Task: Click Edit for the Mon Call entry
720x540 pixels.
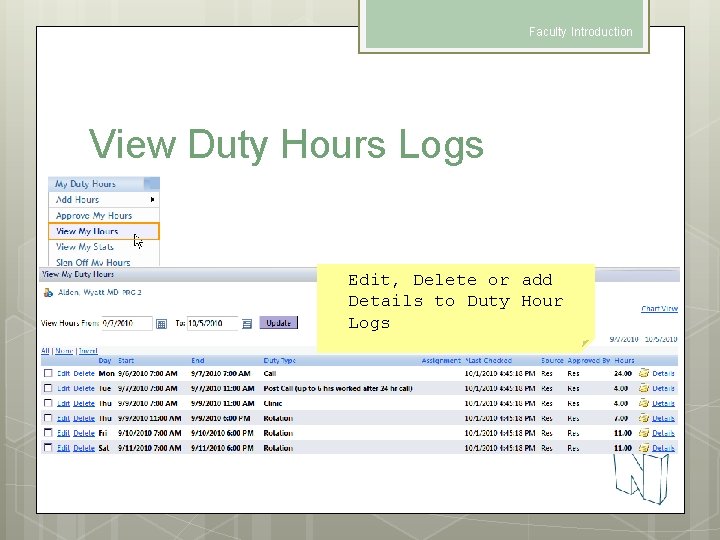Action: (x=63, y=374)
